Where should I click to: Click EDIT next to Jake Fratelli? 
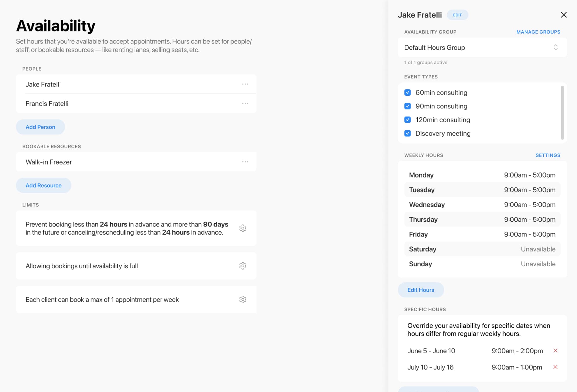pyautogui.click(x=458, y=15)
